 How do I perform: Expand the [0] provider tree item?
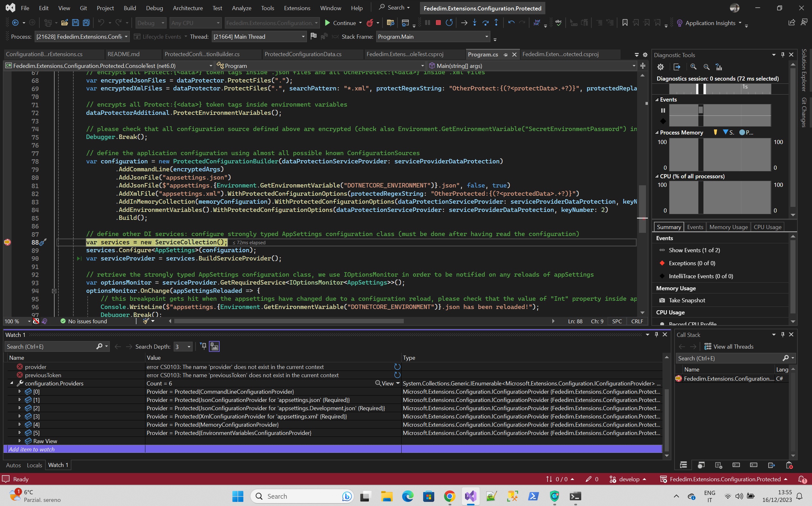[x=19, y=391]
